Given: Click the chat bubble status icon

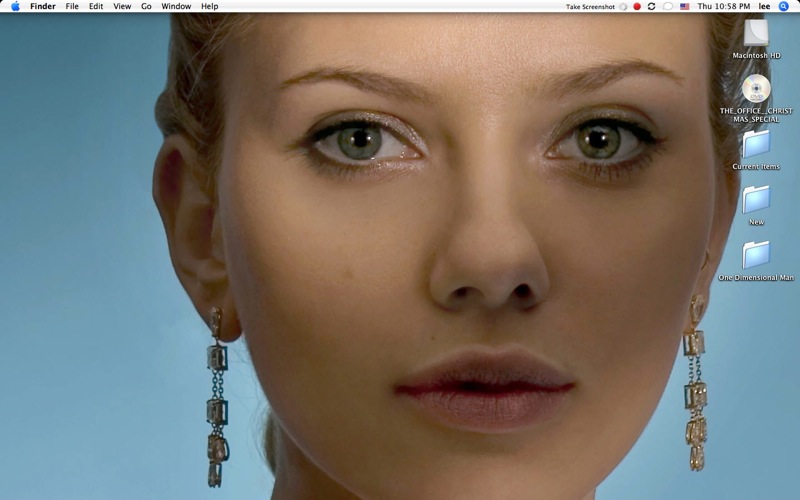Looking at the screenshot, I should (x=668, y=7).
